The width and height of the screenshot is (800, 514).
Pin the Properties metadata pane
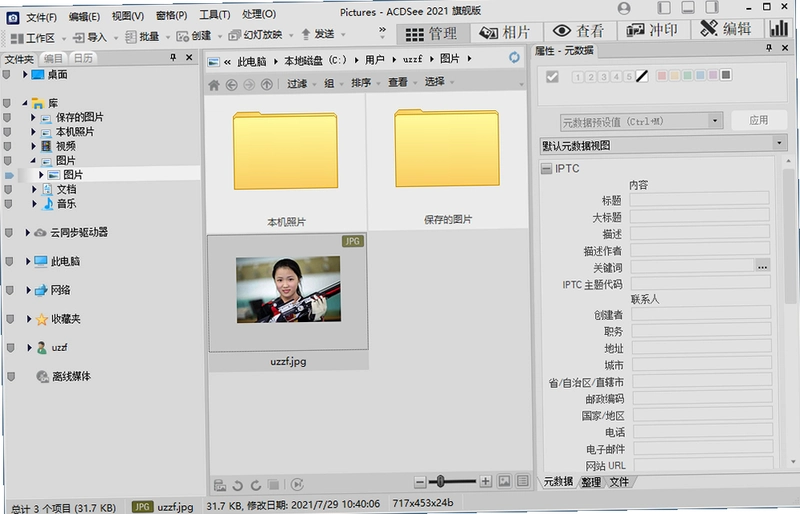(769, 47)
